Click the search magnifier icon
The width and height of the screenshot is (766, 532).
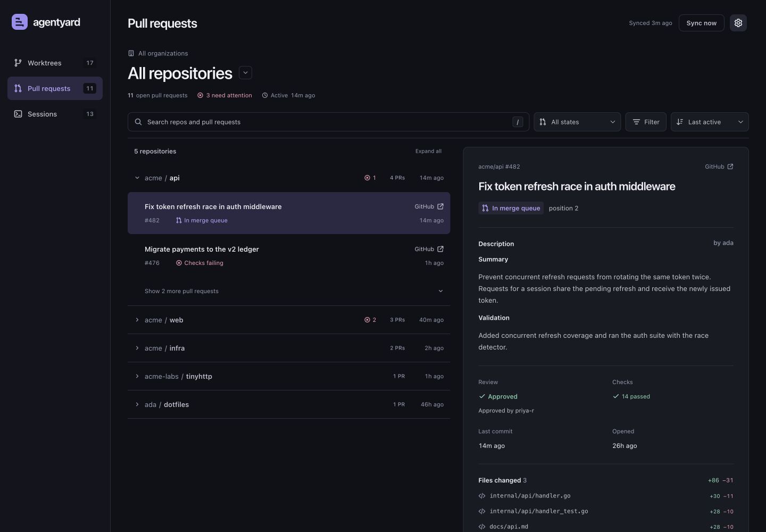tap(138, 122)
